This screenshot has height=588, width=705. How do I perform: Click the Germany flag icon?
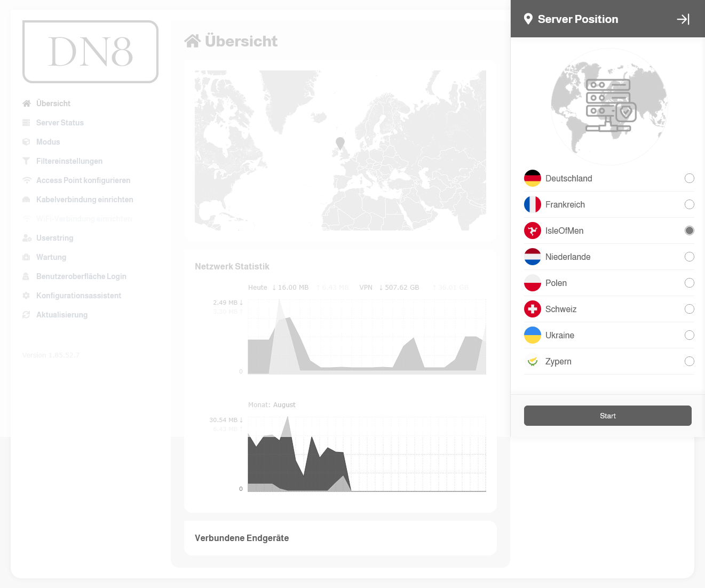coord(532,178)
